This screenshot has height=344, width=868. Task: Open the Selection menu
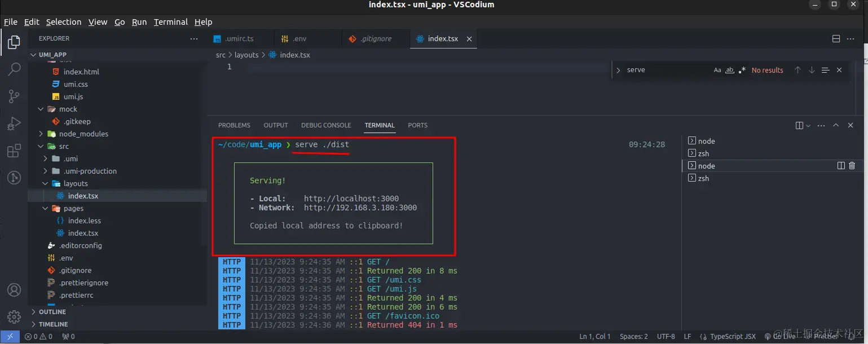64,22
